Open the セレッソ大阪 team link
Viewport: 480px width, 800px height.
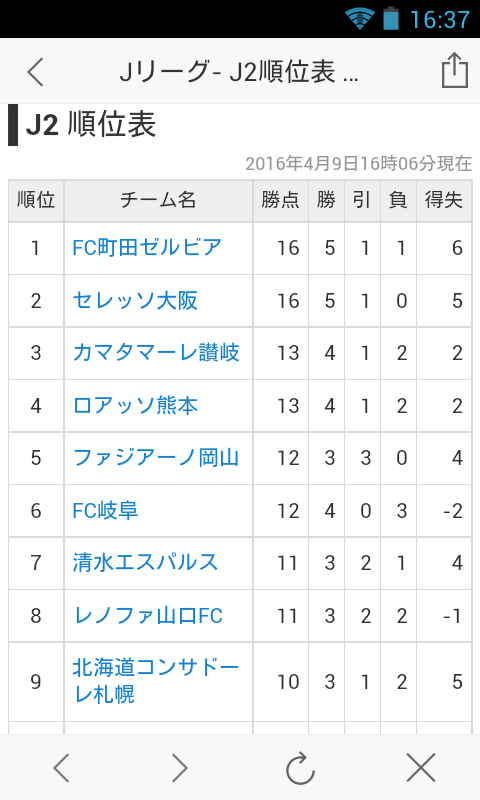point(135,301)
